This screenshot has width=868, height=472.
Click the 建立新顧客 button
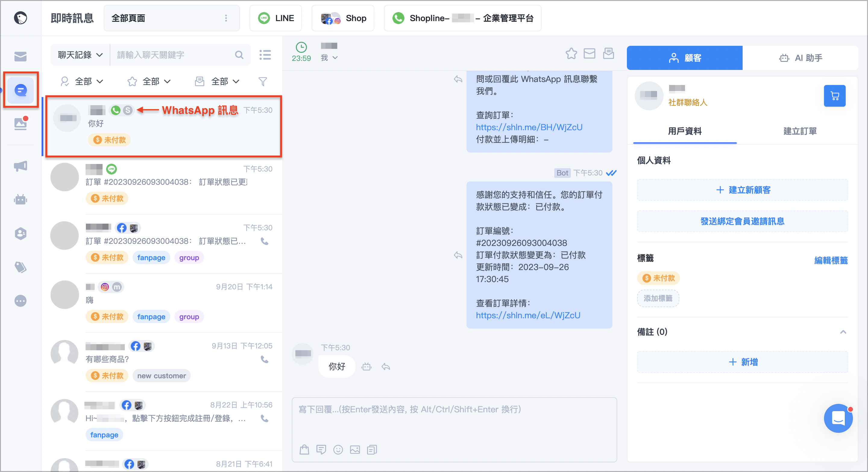(x=742, y=190)
